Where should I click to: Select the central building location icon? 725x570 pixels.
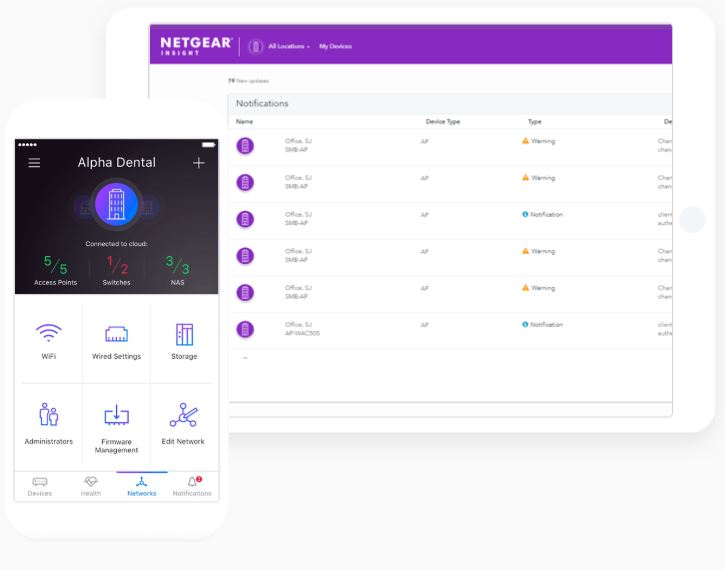(117, 204)
